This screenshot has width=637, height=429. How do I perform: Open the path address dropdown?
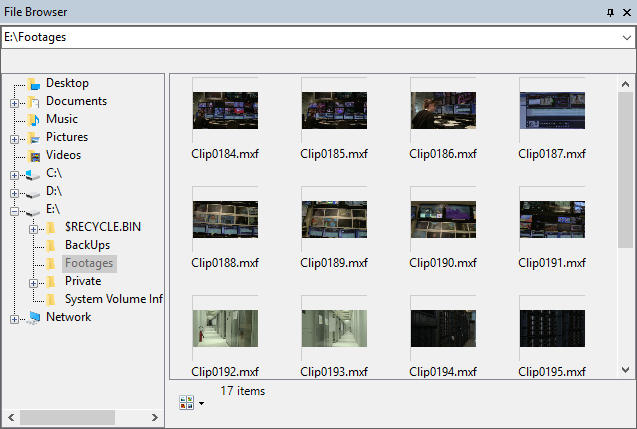click(626, 37)
